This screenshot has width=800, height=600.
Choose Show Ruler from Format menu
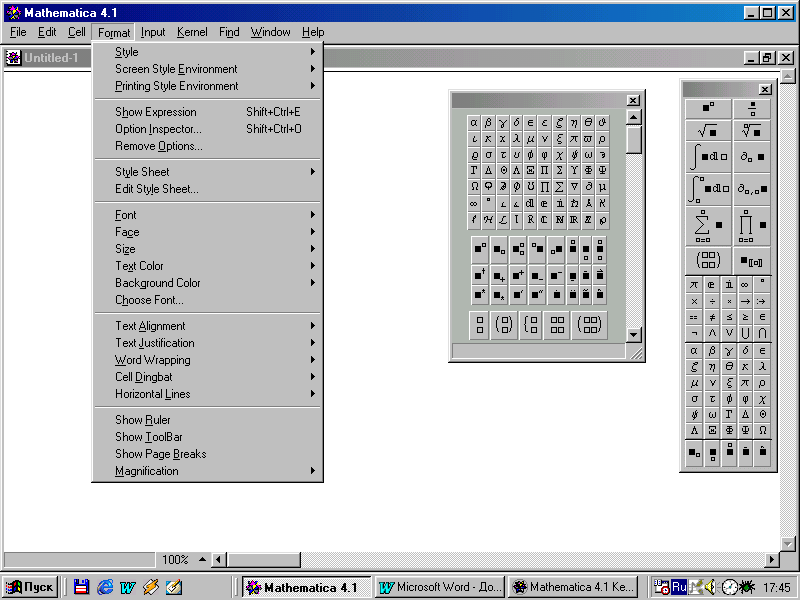tap(207, 420)
